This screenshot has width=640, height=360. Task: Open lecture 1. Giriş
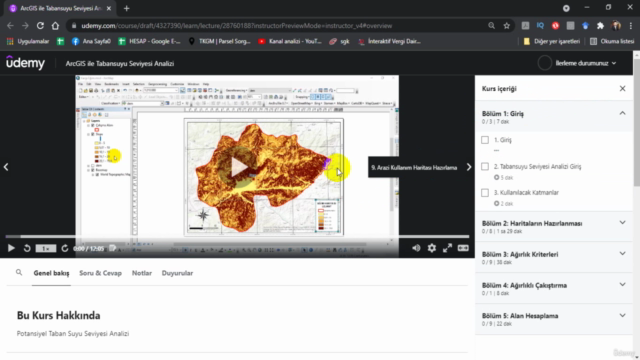502,140
